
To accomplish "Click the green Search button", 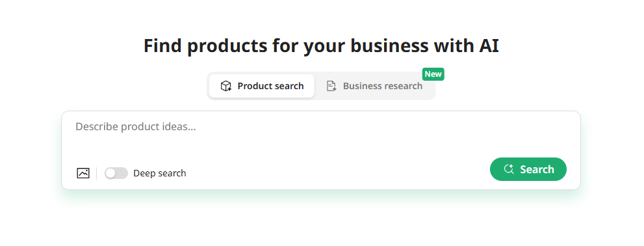I will [528, 169].
